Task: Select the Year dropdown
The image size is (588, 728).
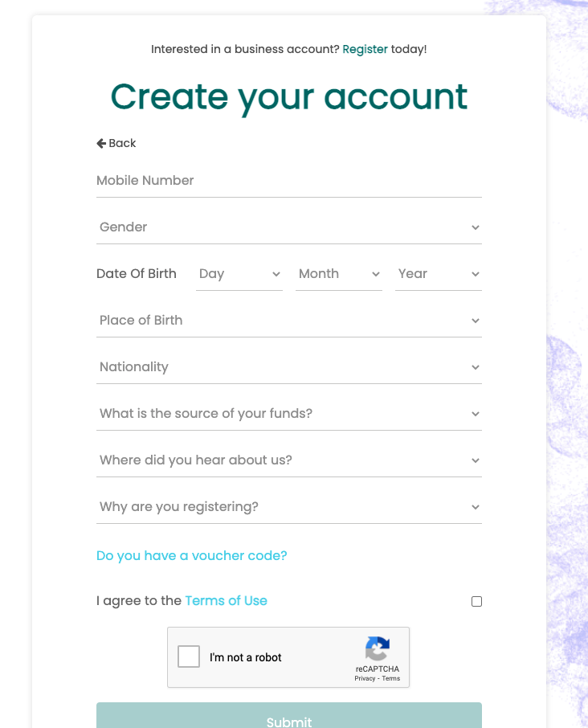Action: [x=438, y=274]
